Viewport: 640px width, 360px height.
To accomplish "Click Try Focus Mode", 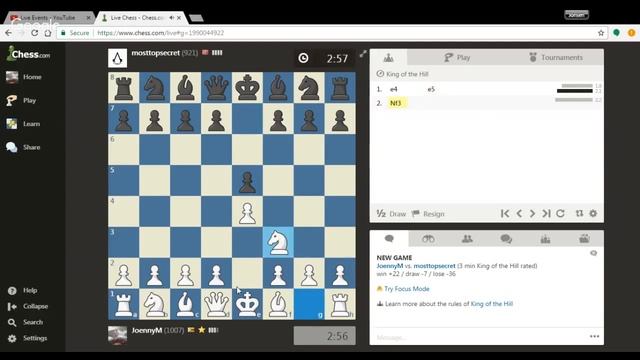I will click(x=407, y=289).
